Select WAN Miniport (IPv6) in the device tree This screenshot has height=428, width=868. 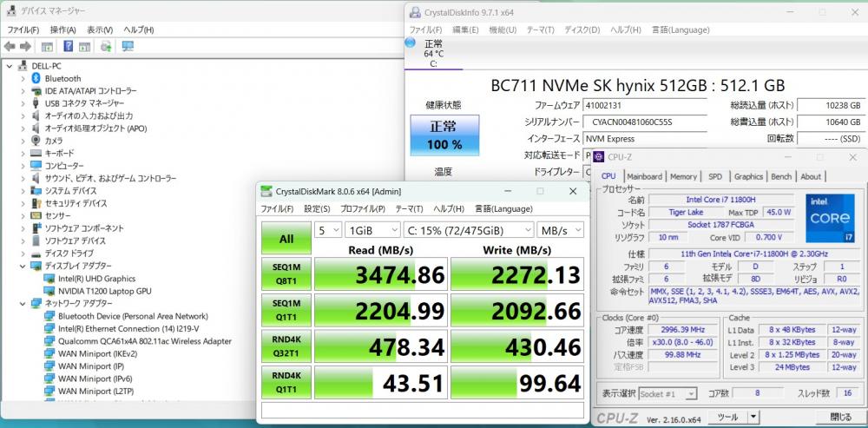pos(95,379)
